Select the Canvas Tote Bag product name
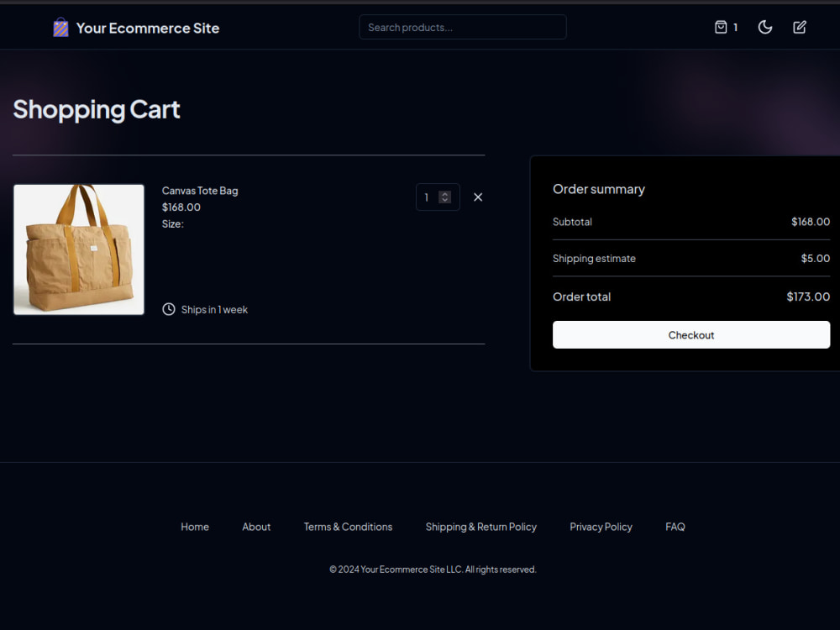Viewport: 840px width, 630px height. (199, 191)
